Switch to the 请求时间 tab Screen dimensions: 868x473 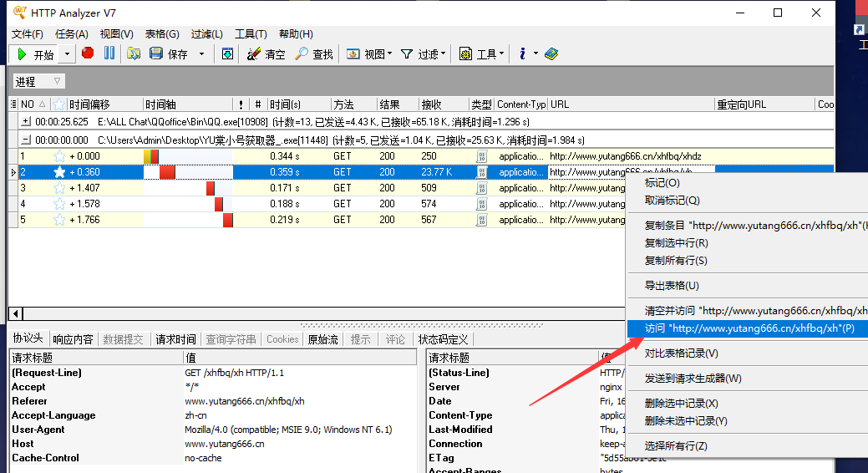tap(175, 339)
